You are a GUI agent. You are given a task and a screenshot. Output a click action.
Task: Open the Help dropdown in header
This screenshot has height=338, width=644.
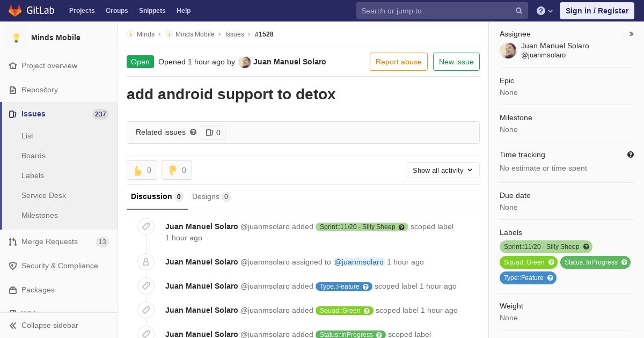pos(545,11)
